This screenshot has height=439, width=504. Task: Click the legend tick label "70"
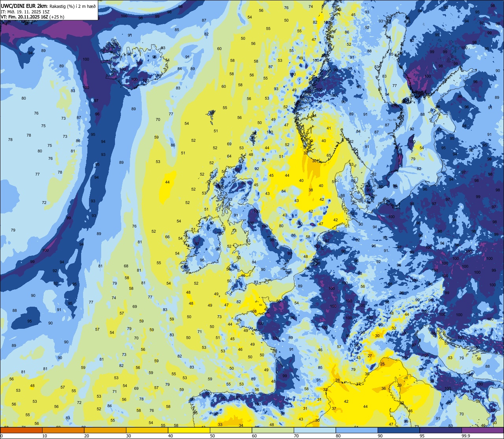296,436
